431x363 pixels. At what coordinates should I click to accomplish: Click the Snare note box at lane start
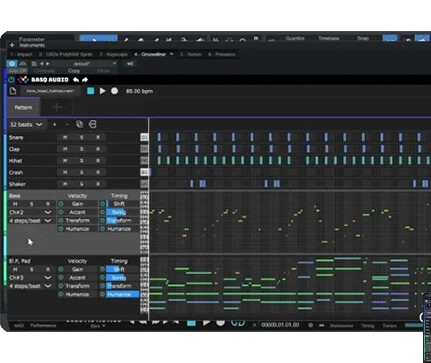point(144,137)
